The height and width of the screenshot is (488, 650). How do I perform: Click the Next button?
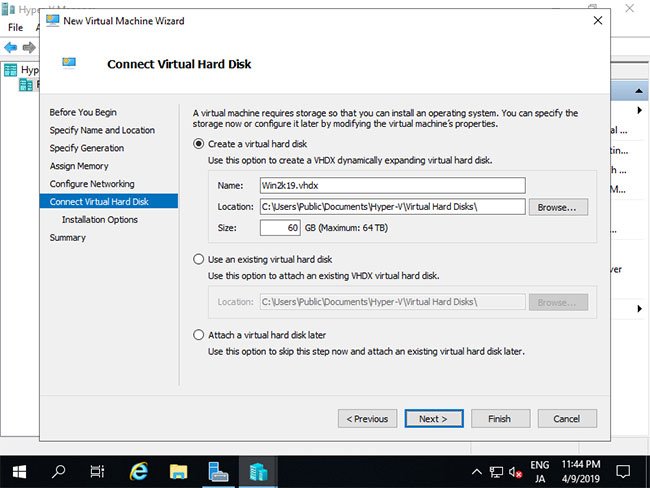coord(434,419)
